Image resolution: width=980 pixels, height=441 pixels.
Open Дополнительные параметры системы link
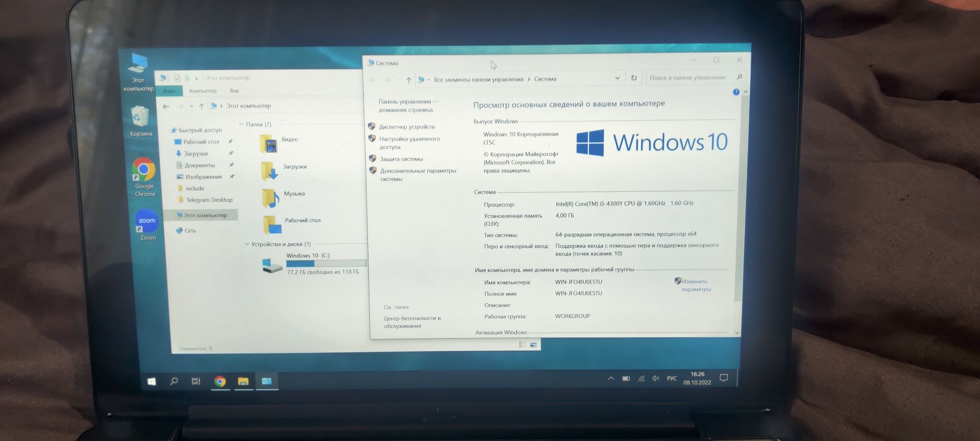(418, 175)
